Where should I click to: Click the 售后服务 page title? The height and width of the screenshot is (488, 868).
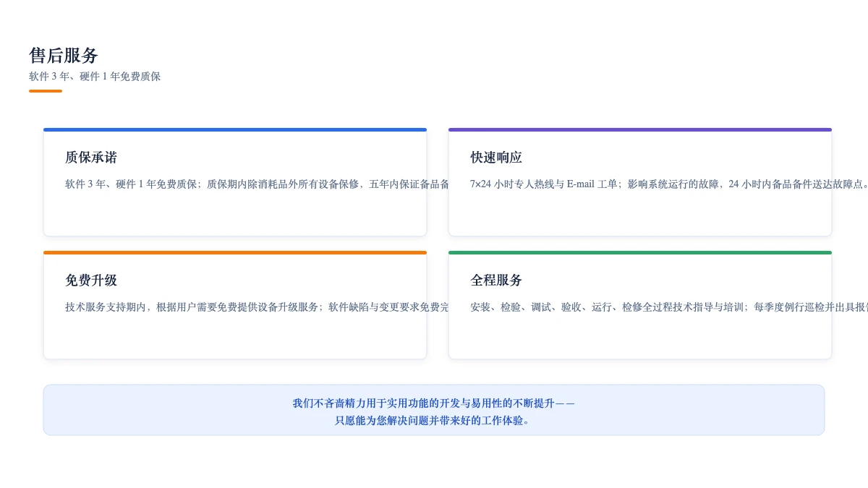[64, 56]
